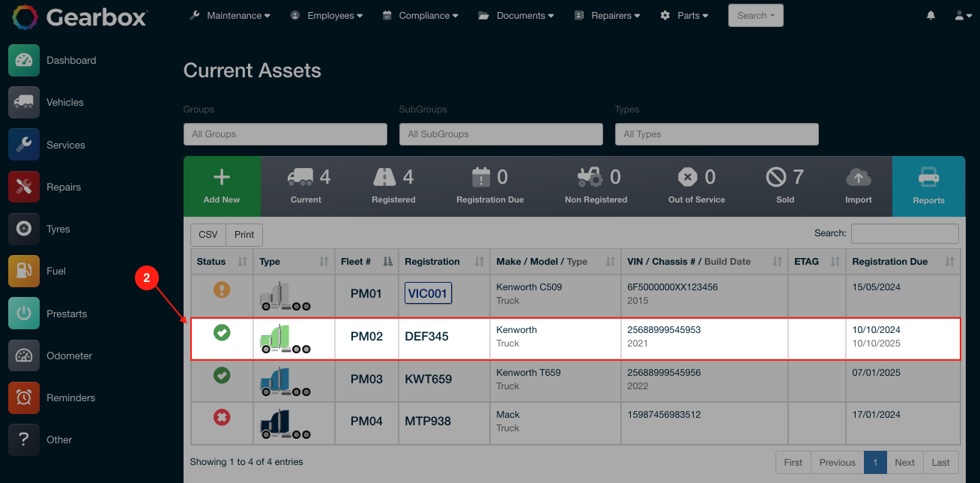Sort by Make / Model / Type column

pyautogui.click(x=555, y=262)
